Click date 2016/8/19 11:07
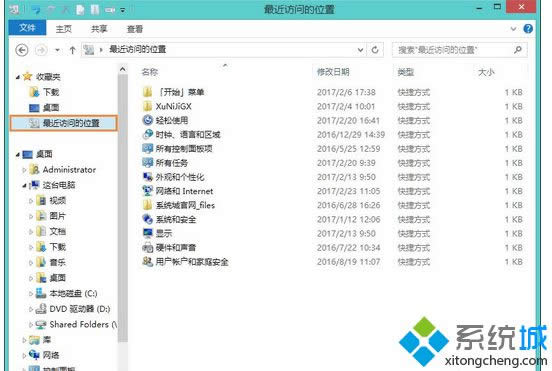This screenshot has width=552, height=371. 348,262
